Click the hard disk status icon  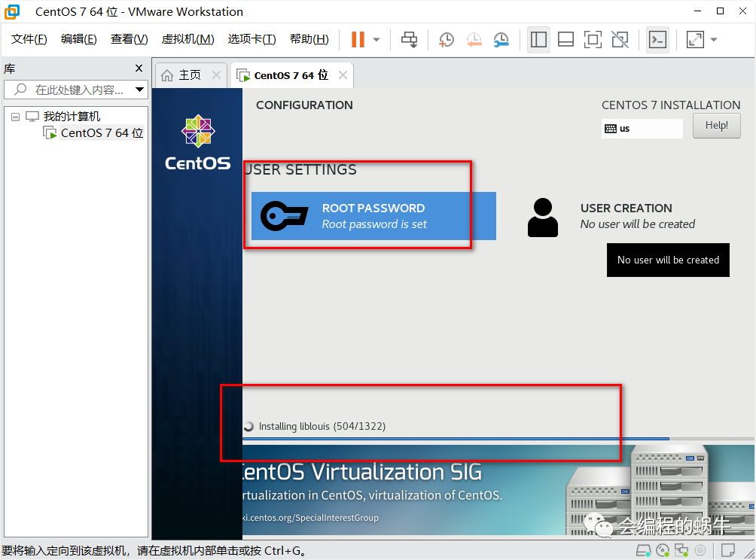(643, 550)
